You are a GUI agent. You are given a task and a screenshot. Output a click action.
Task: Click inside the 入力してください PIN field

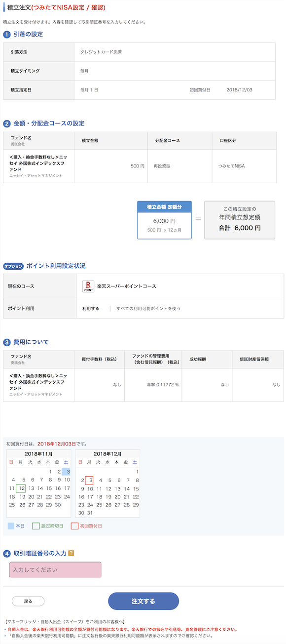click(55, 570)
